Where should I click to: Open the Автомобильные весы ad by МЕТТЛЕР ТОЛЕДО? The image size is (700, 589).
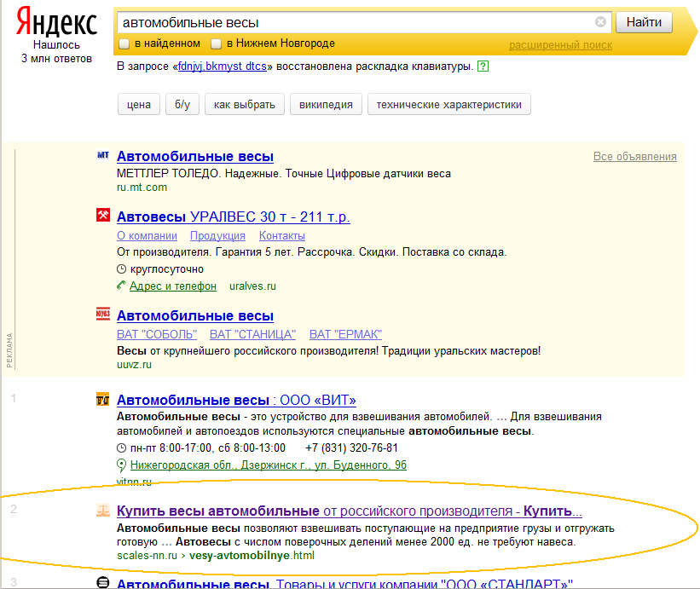pyautogui.click(x=195, y=157)
